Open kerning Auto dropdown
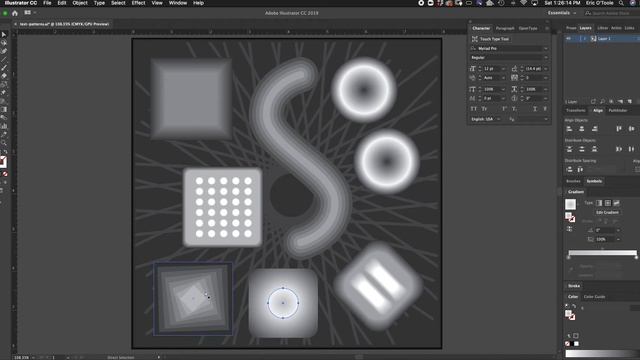The image size is (640, 360). point(503,78)
